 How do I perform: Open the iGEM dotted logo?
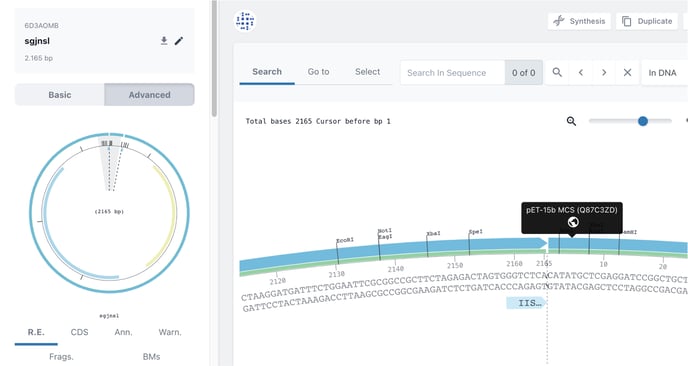point(245,21)
